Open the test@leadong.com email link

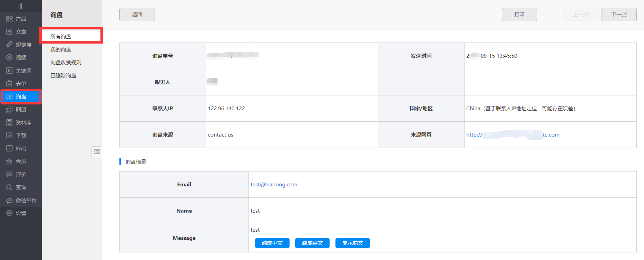274,185
